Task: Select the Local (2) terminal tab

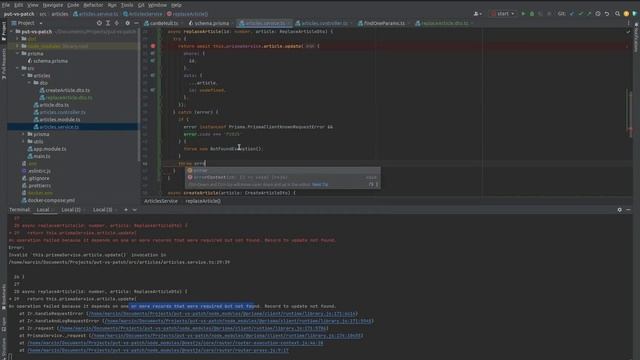Action: (x=71, y=210)
